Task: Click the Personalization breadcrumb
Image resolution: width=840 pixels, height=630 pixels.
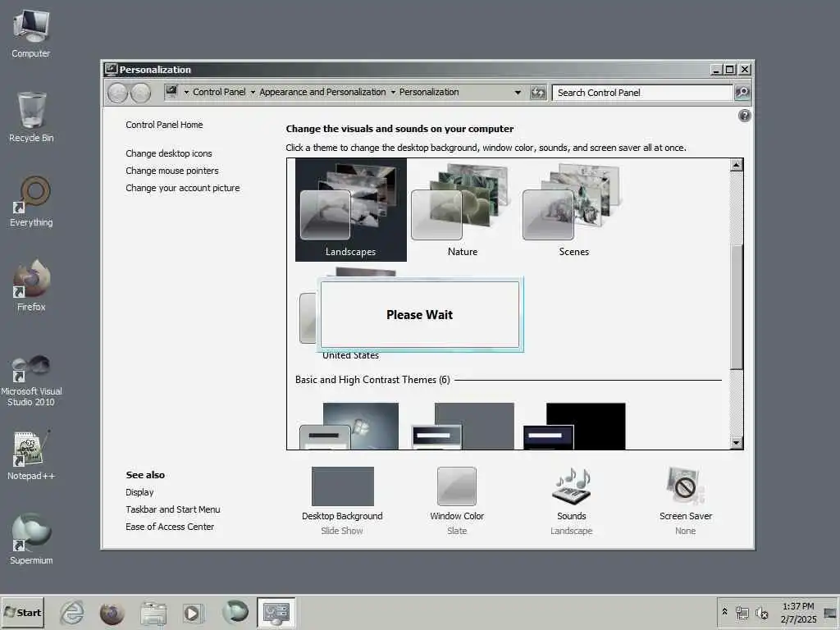Action: point(429,92)
